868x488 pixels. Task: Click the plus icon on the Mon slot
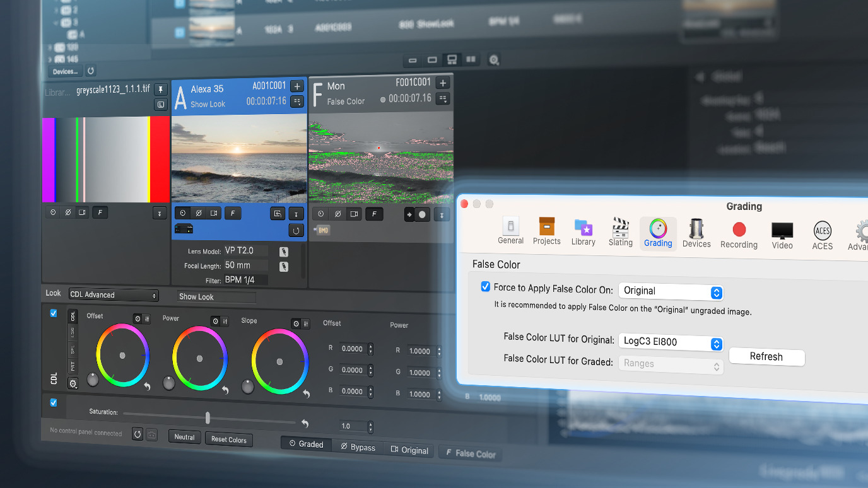pyautogui.click(x=443, y=83)
